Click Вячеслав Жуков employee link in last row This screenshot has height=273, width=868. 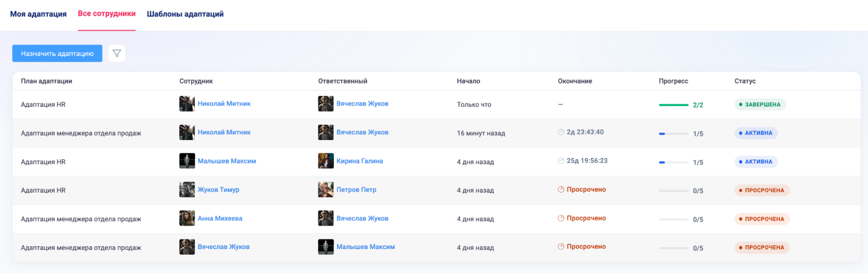(x=224, y=247)
